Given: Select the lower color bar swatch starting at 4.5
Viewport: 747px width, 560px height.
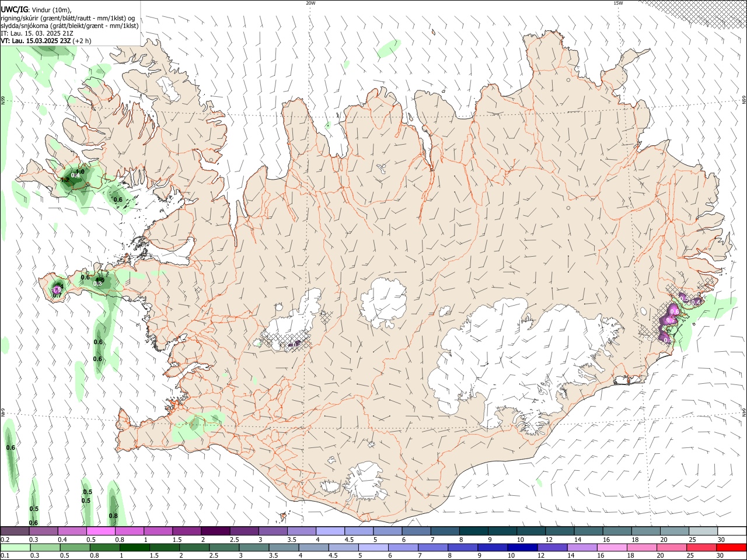Looking at the screenshot, I should point(343,548).
